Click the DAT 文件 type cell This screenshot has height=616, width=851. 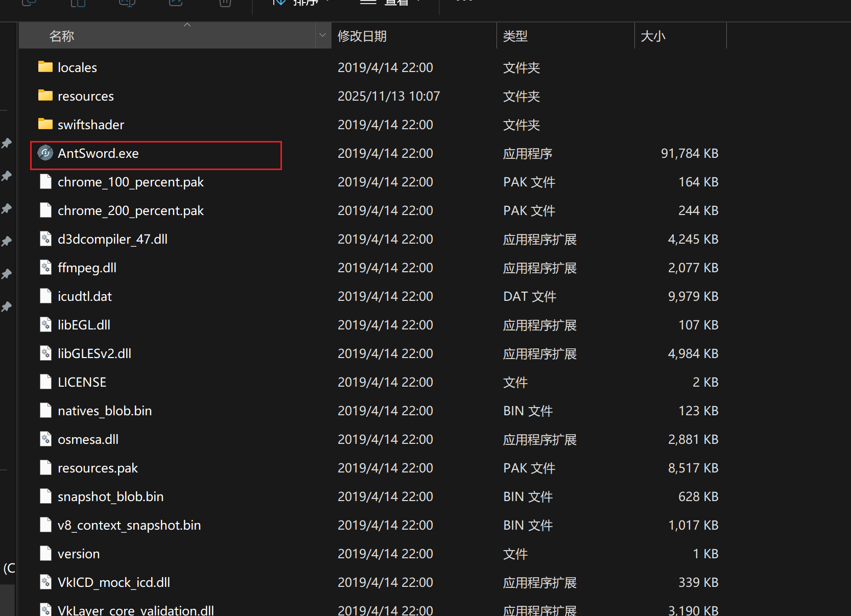530,296
